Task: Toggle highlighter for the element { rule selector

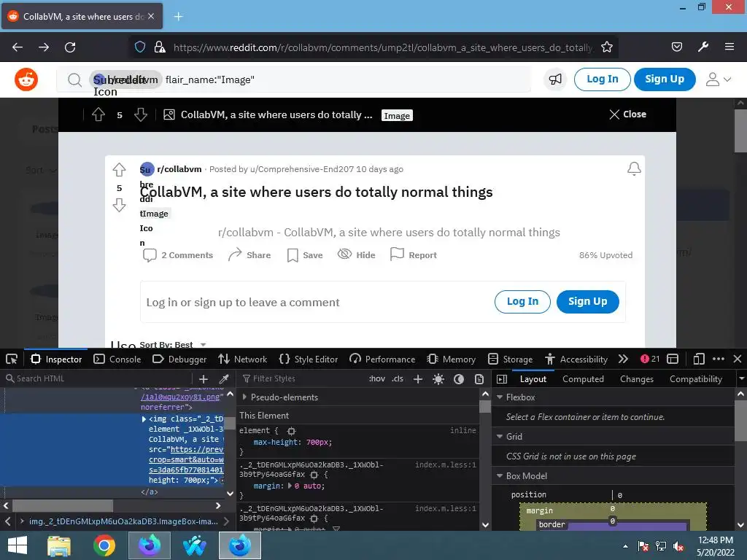Action: point(291,431)
